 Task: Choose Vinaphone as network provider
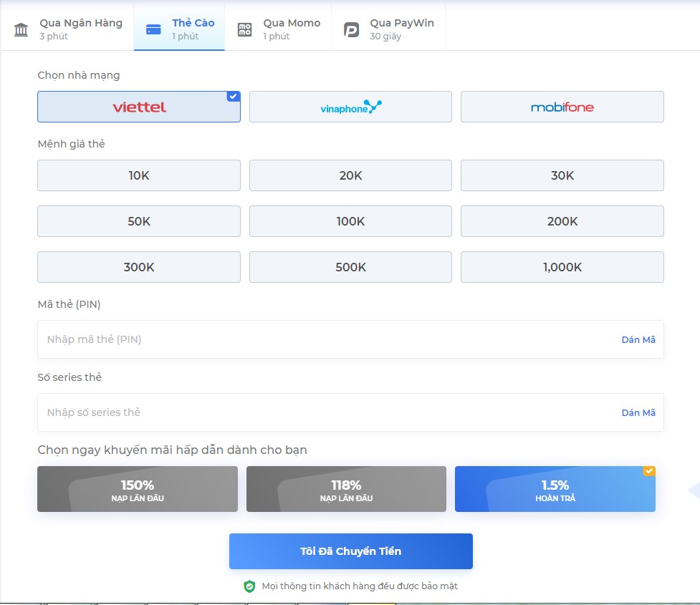[350, 107]
